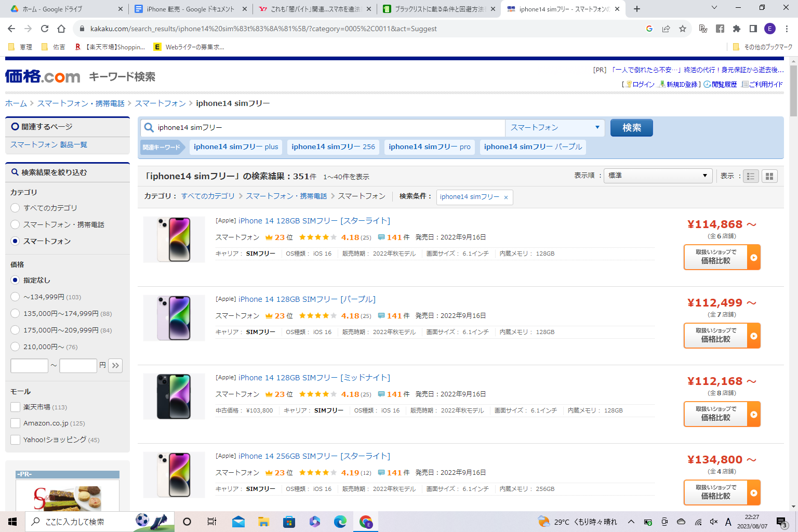Open the notification center icon

pos(782,522)
